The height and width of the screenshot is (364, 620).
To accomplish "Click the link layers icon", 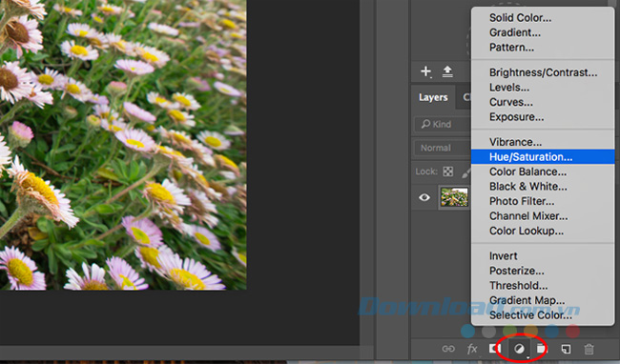I will [x=448, y=349].
